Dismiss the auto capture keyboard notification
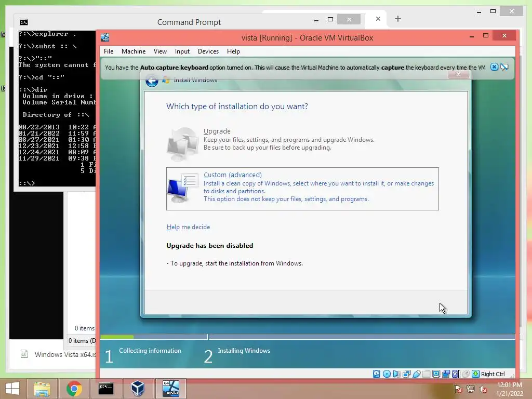Screen dimensions: 532x399 (495, 67)
